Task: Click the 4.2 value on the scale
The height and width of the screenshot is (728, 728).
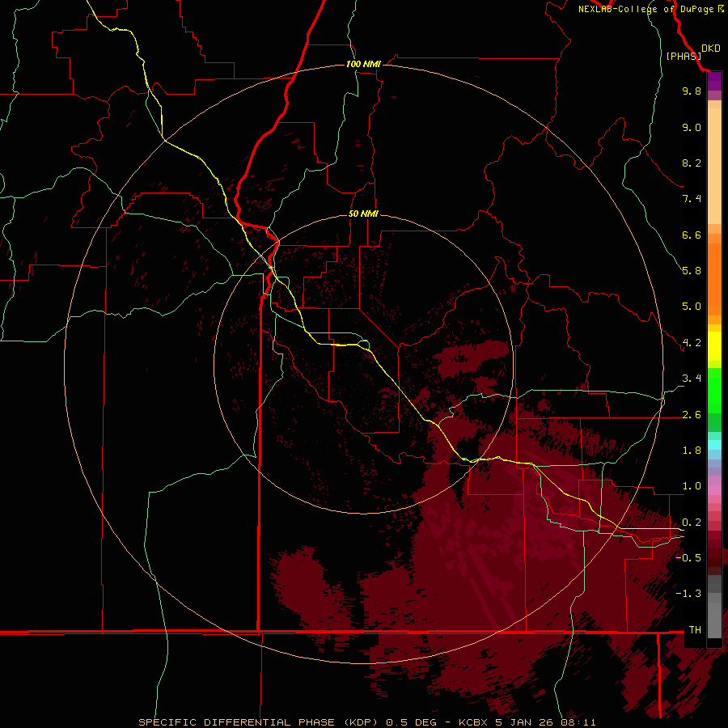Action: click(692, 343)
